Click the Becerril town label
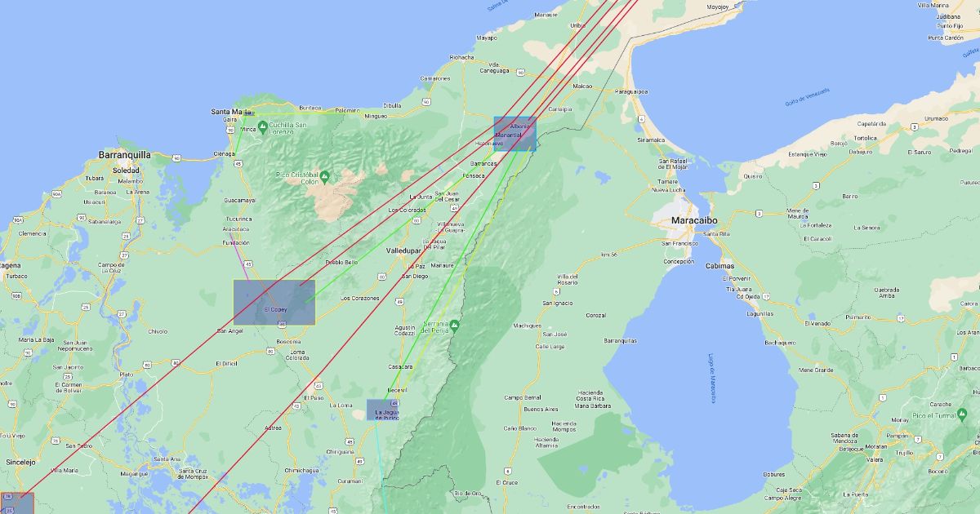 pyautogui.click(x=397, y=391)
